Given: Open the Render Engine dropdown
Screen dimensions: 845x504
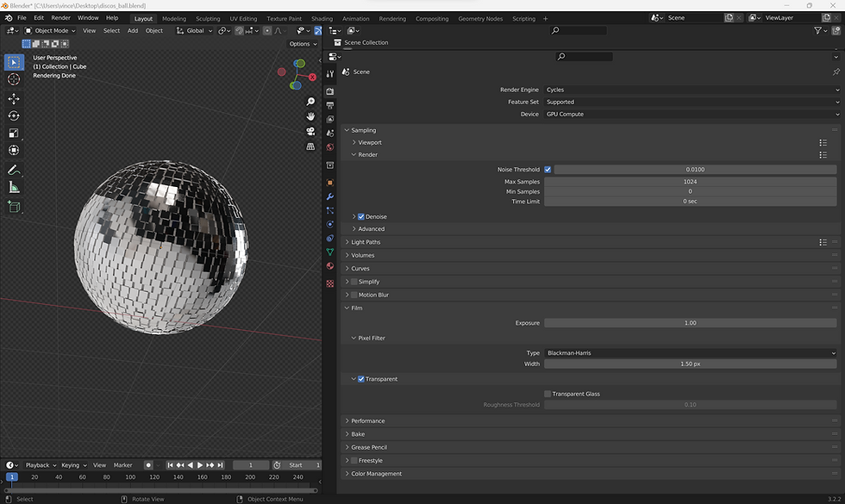Looking at the screenshot, I should 692,90.
